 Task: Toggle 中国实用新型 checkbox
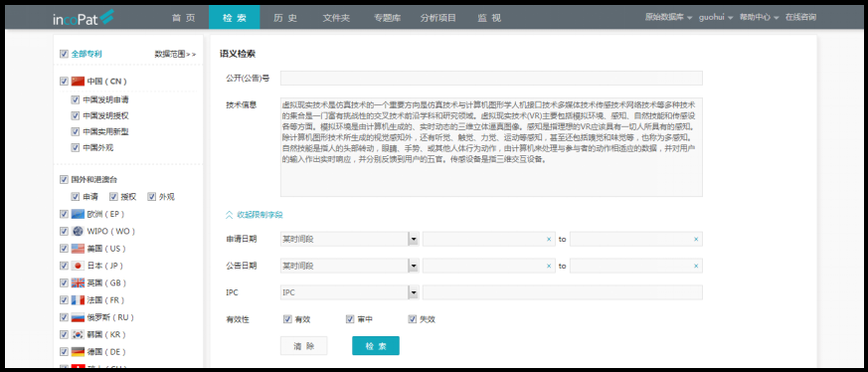pyautogui.click(x=76, y=131)
